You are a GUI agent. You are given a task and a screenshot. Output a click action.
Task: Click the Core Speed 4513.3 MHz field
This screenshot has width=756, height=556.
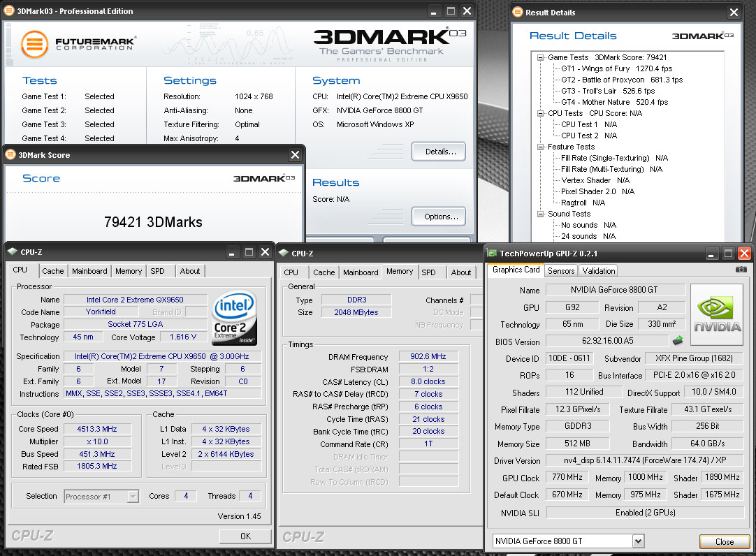pos(97,429)
